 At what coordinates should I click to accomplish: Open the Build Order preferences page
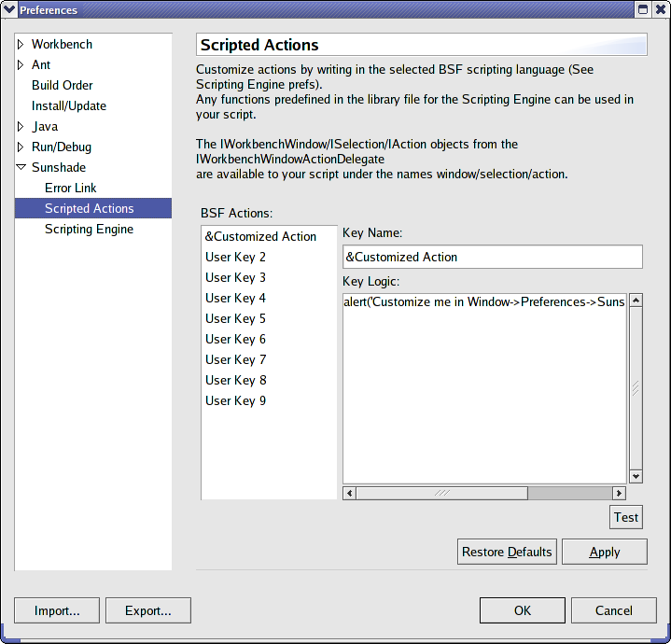click(x=62, y=86)
